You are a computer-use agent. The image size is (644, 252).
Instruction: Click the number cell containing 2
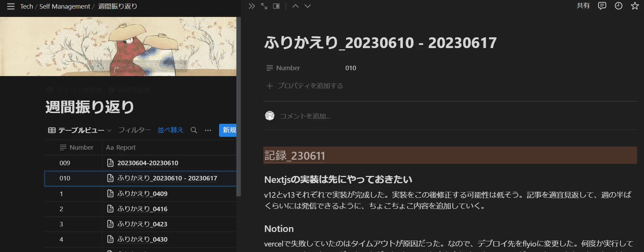point(73,209)
